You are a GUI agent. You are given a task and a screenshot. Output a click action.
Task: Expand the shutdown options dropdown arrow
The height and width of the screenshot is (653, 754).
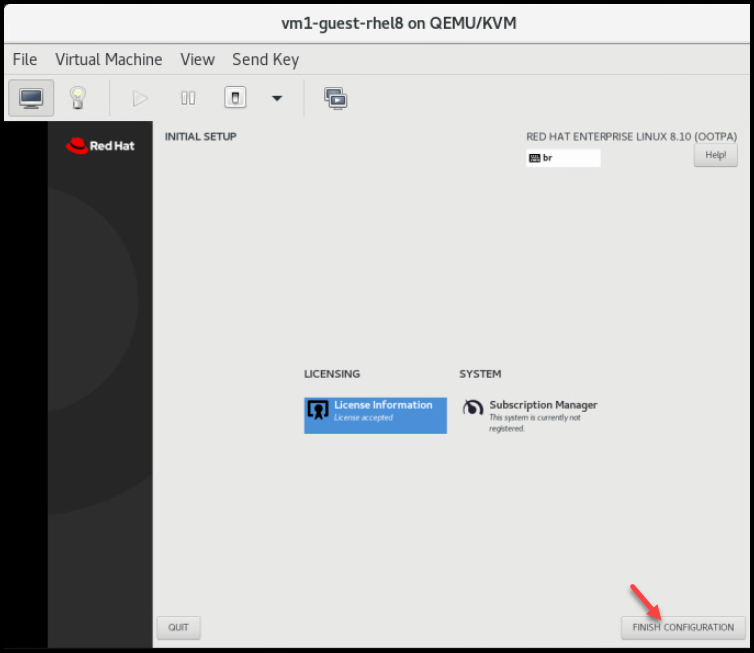point(277,98)
